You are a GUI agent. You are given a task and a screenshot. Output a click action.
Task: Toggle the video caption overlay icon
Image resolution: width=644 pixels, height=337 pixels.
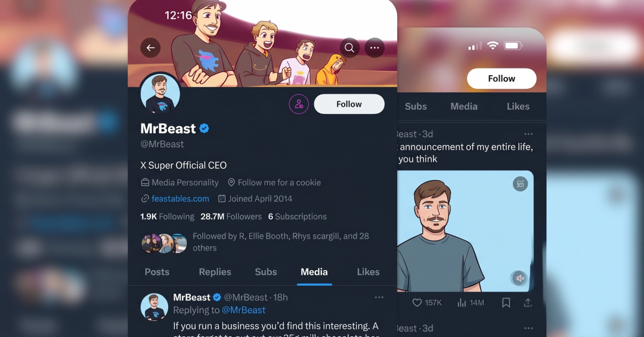point(520,184)
